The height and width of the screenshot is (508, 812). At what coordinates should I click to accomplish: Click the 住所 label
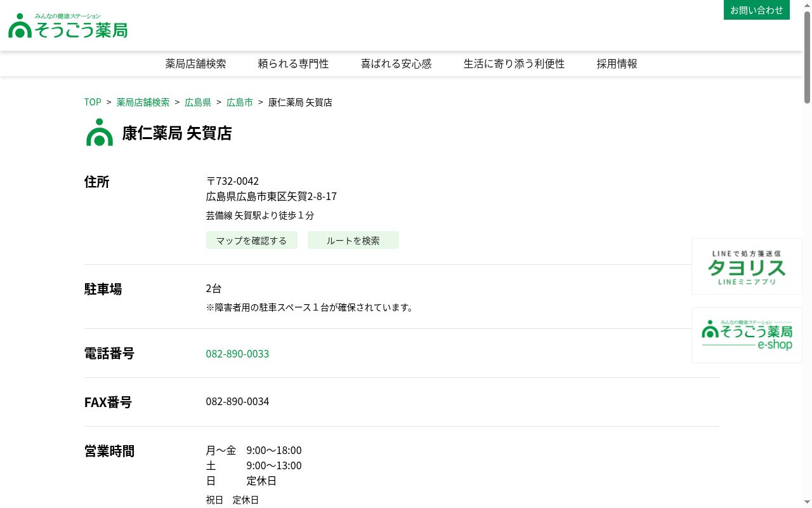[97, 182]
